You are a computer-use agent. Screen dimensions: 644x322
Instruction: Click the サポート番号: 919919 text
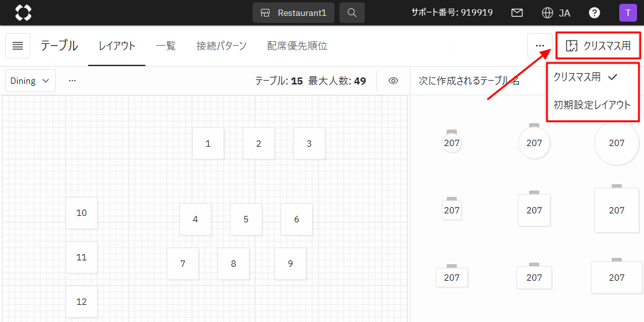click(x=452, y=13)
